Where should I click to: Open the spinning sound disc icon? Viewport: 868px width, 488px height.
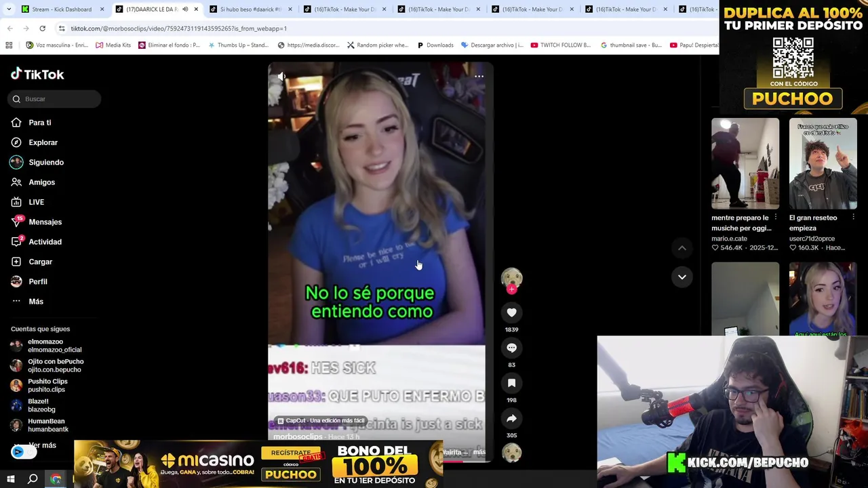(511, 453)
